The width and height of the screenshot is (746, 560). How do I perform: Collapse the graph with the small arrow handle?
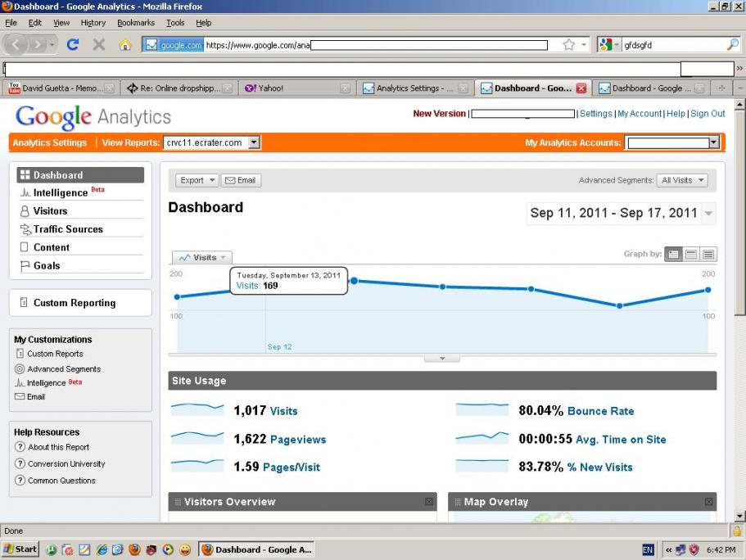(x=442, y=359)
